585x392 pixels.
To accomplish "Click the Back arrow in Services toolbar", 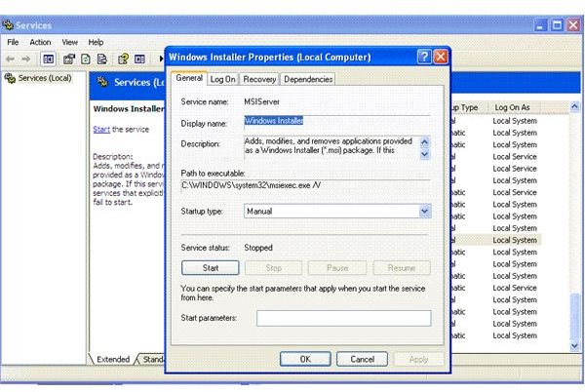I will (10, 59).
